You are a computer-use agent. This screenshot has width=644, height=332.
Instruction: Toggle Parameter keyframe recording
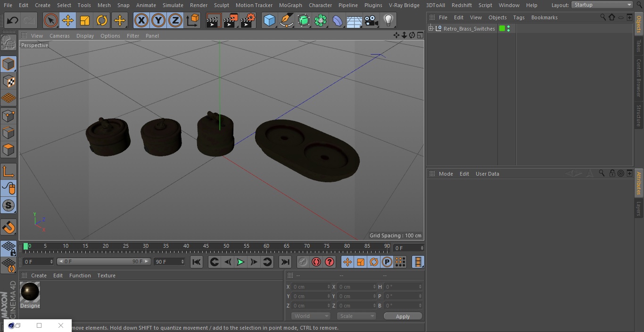tap(387, 262)
